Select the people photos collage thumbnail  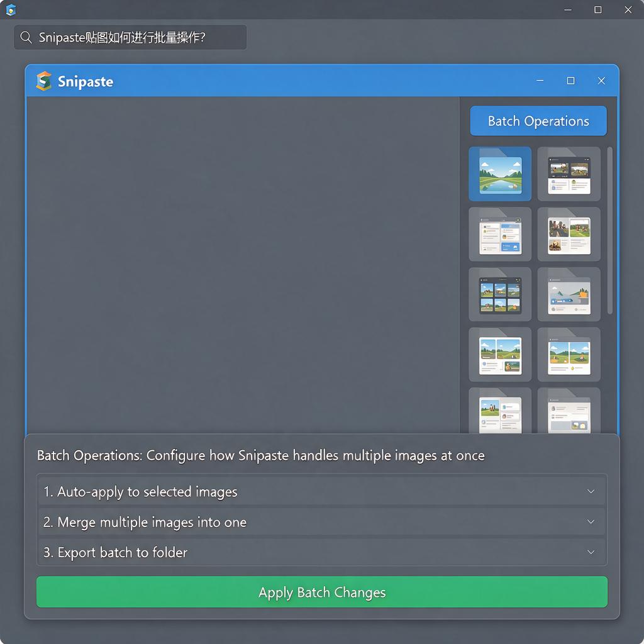(x=569, y=234)
